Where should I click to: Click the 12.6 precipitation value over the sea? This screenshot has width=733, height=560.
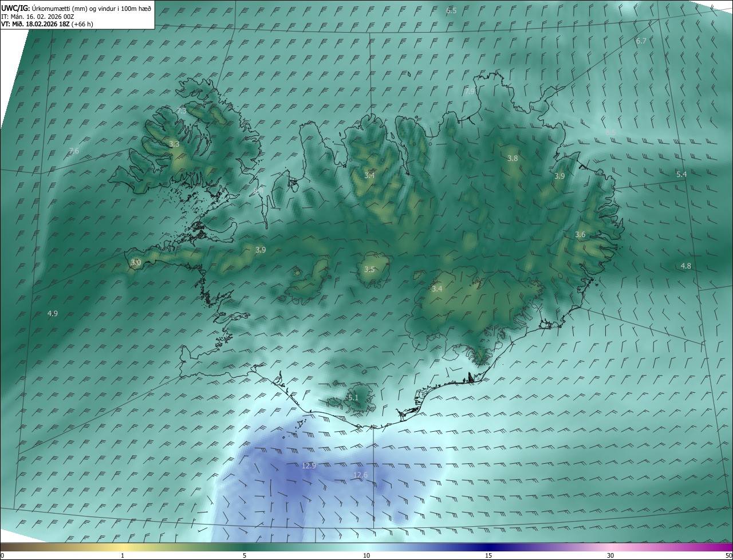tap(361, 475)
